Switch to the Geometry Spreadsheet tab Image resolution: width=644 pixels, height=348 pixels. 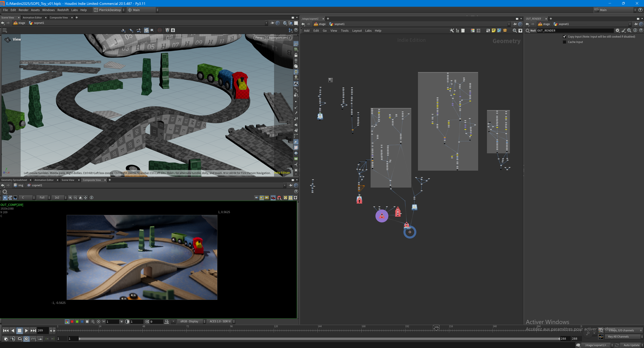(x=14, y=180)
